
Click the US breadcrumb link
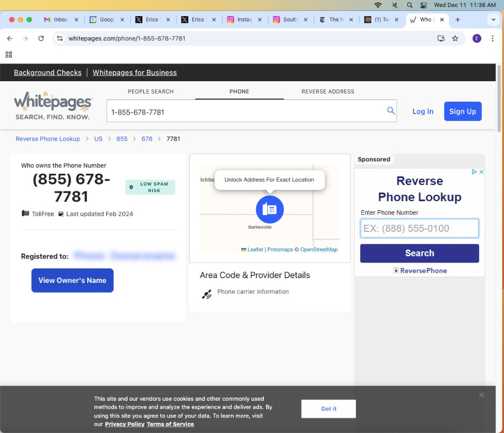98,139
